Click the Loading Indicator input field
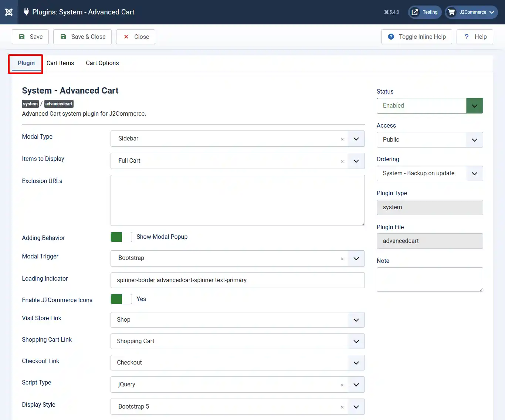 tap(238, 280)
